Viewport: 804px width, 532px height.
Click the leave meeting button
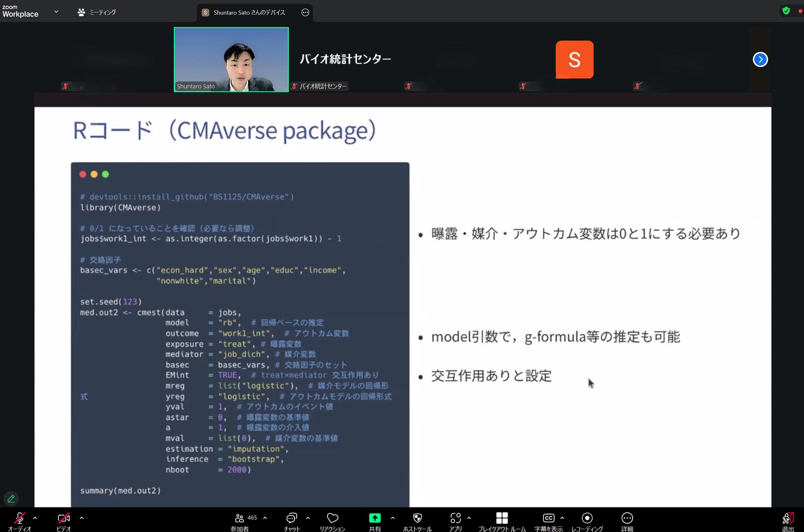click(787, 519)
